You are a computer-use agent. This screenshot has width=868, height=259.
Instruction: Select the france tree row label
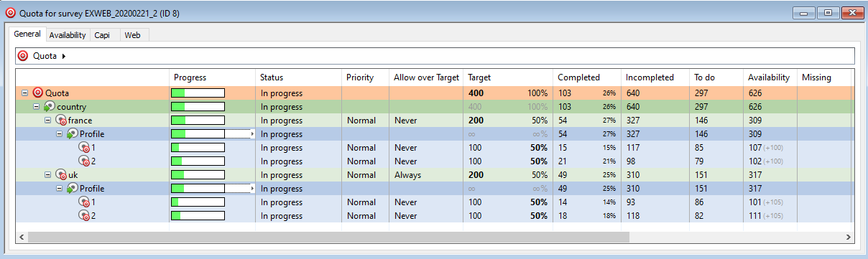[x=80, y=121]
